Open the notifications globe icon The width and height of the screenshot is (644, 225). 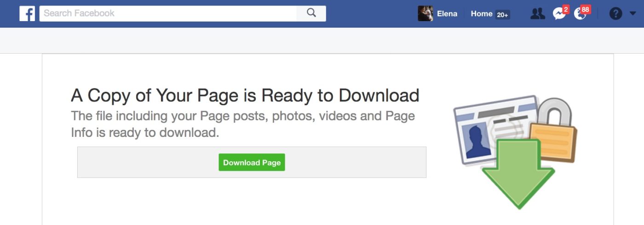[580, 14]
